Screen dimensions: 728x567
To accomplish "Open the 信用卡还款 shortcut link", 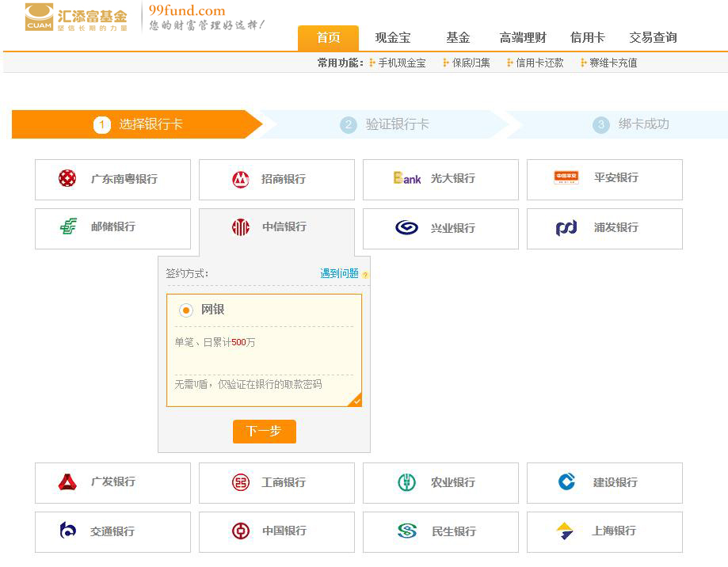I will click(x=539, y=63).
